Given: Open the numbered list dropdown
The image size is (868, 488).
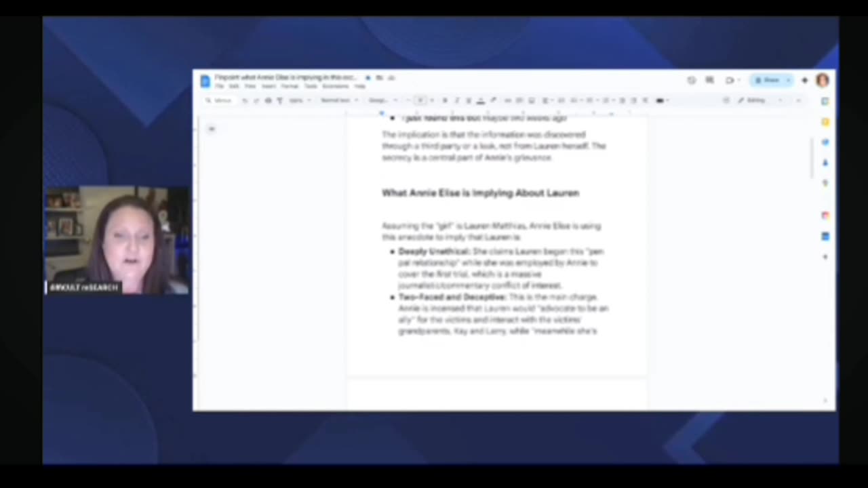Looking at the screenshot, I should coord(608,100).
